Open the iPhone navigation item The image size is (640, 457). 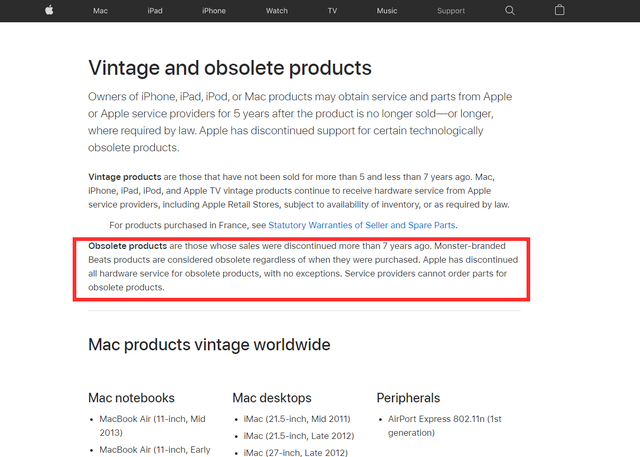(214, 11)
